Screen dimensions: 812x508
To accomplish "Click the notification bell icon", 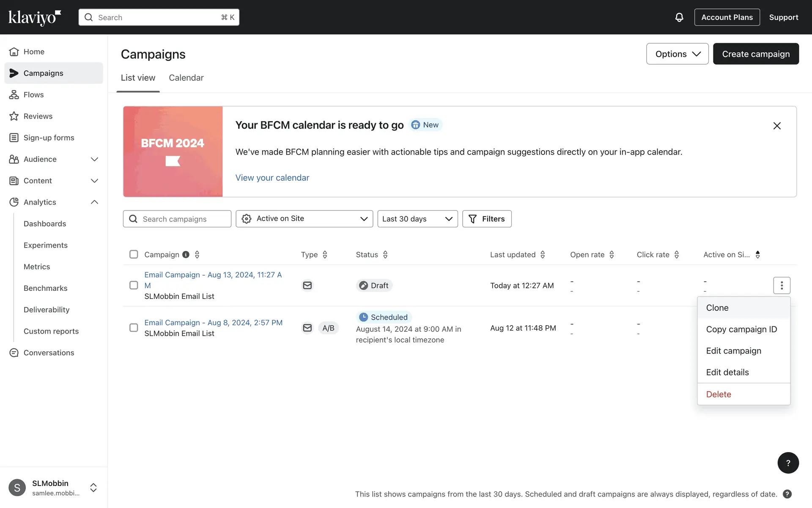I will pos(679,17).
